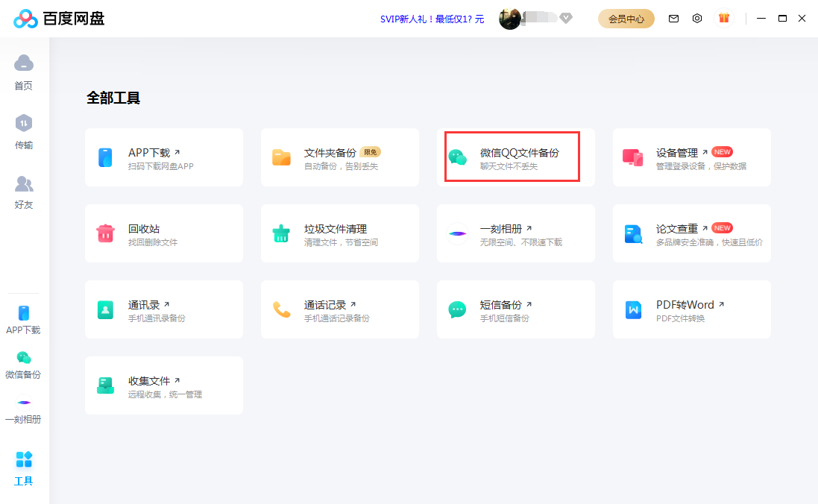Click the blue W icon for PDF转Word
The image size is (818, 504).
pos(633,309)
